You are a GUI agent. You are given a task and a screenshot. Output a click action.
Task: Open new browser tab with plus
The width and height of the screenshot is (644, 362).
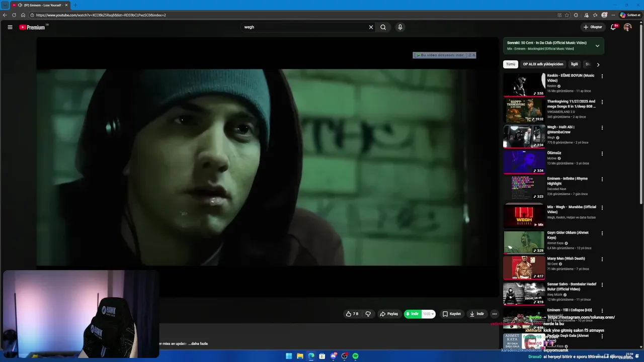point(75,5)
